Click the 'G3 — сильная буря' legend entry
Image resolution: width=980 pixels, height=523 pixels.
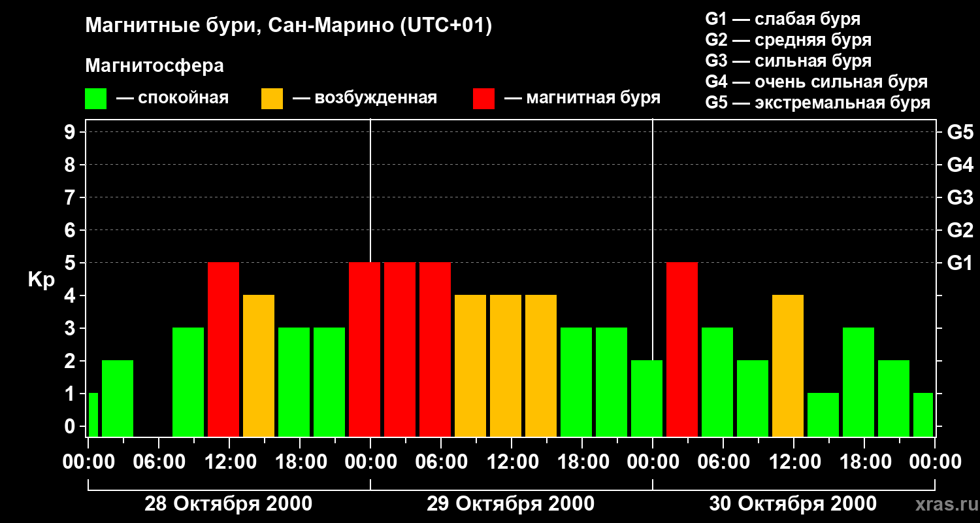coord(789,61)
